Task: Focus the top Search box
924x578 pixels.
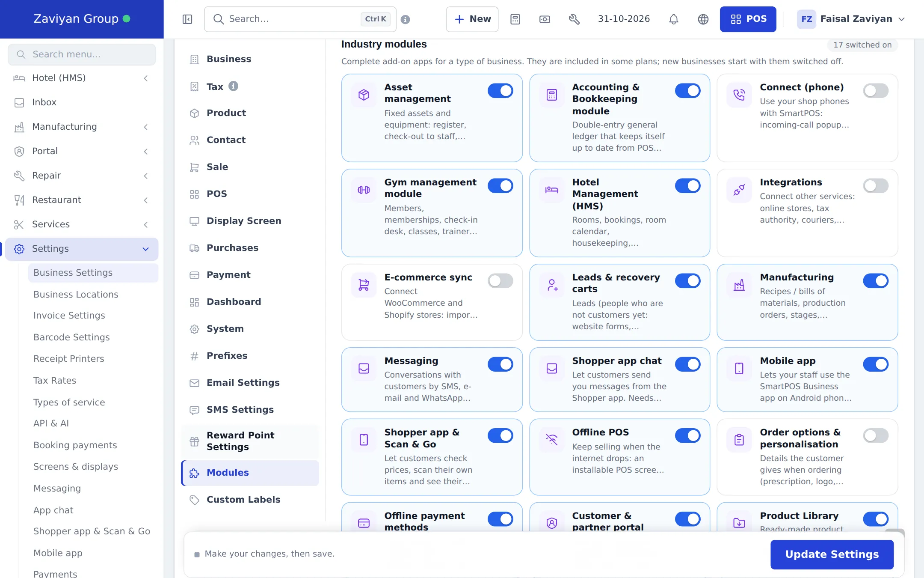Action: click(x=300, y=19)
